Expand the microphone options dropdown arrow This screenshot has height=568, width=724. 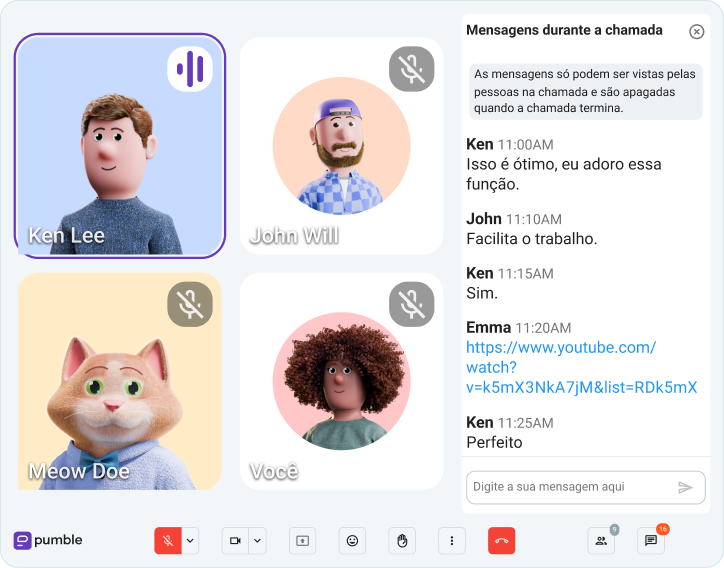(190, 540)
